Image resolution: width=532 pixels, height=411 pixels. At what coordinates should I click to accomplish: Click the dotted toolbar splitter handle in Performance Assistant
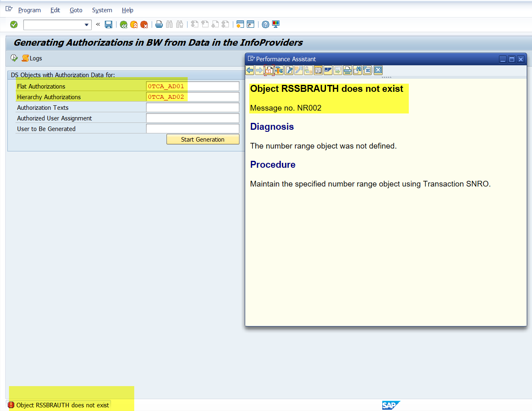click(x=386, y=77)
